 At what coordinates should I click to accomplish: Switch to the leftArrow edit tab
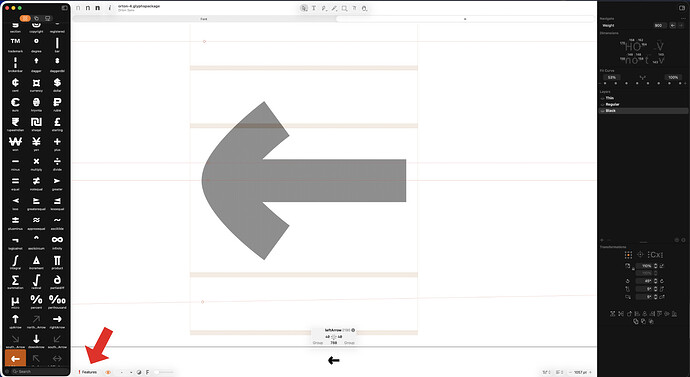click(465, 19)
